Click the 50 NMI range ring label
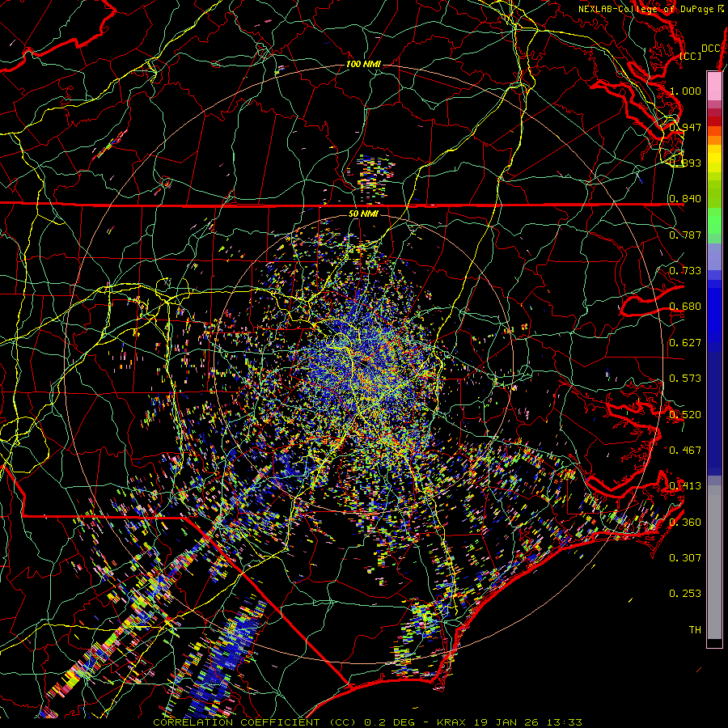The height and width of the screenshot is (728, 728). [363, 214]
